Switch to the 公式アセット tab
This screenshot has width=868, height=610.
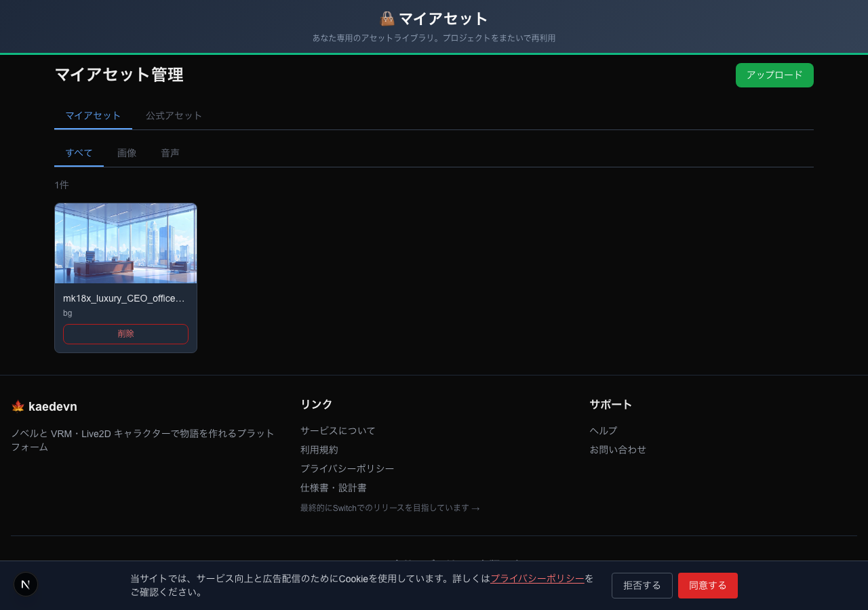174,116
